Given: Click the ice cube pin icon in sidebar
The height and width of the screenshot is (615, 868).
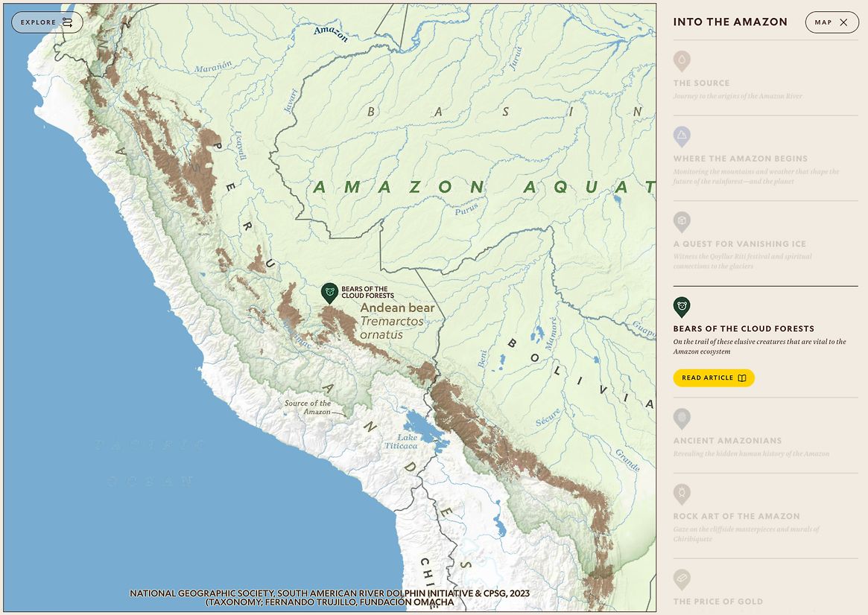Looking at the screenshot, I should click(681, 221).
